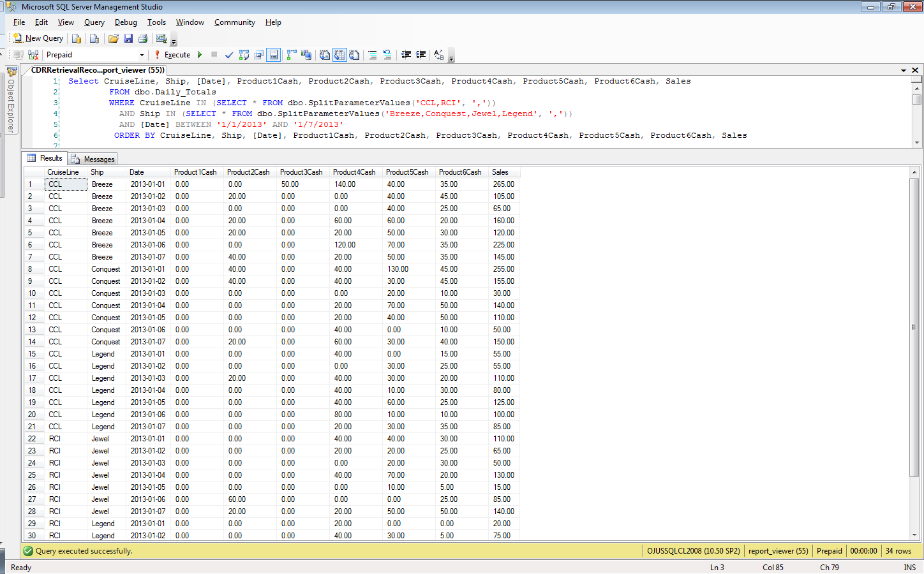This screenshot has height=574, width=924.
Task: Toggle Results to Text output mode
Action: point(325,55)
